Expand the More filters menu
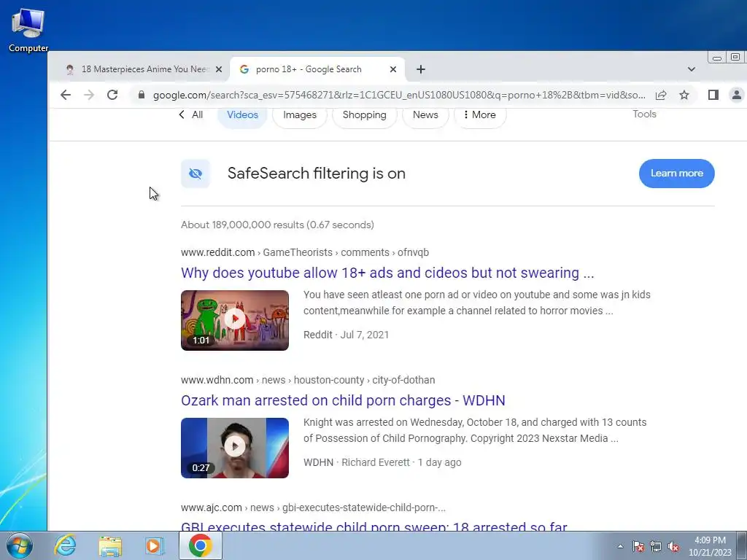 tap(480, 114)
